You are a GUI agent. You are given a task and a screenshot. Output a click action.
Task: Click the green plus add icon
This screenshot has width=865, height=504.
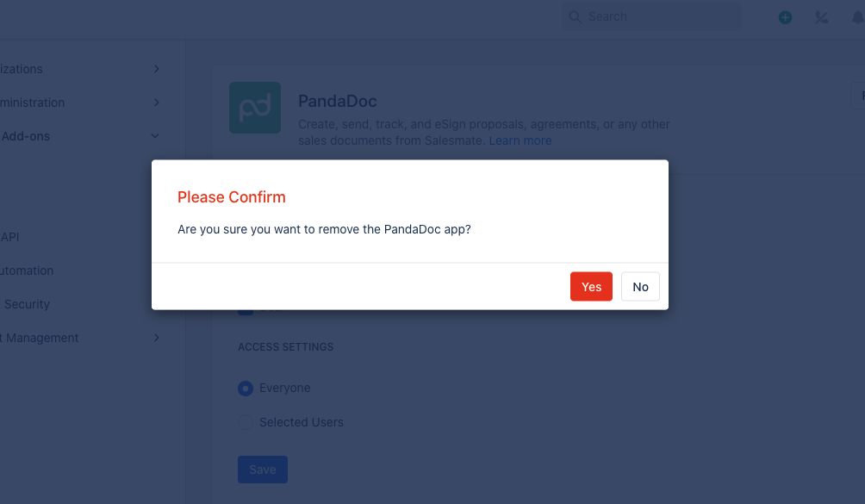(785, 17)
